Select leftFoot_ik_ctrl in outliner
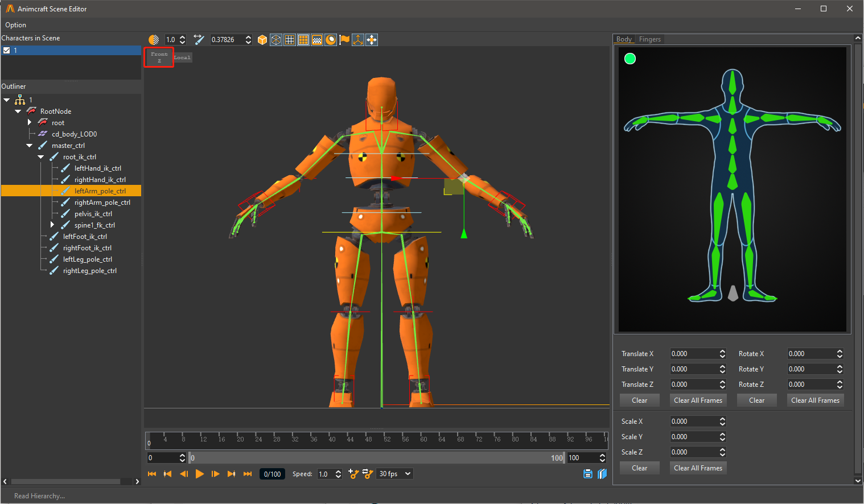The height and width of the screenshot is (504, 864). [x=85, y=237]
